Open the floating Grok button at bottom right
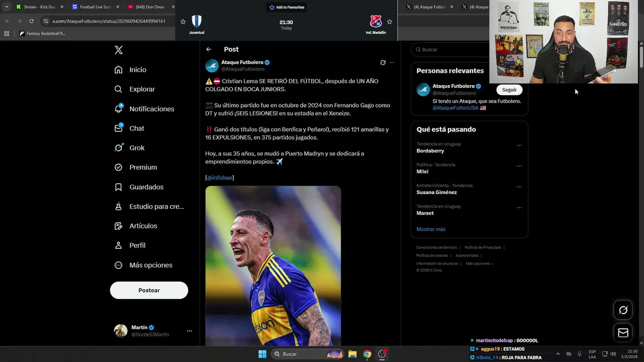Image resolution: width=644 pixels, height=362 pixels. 623,310
